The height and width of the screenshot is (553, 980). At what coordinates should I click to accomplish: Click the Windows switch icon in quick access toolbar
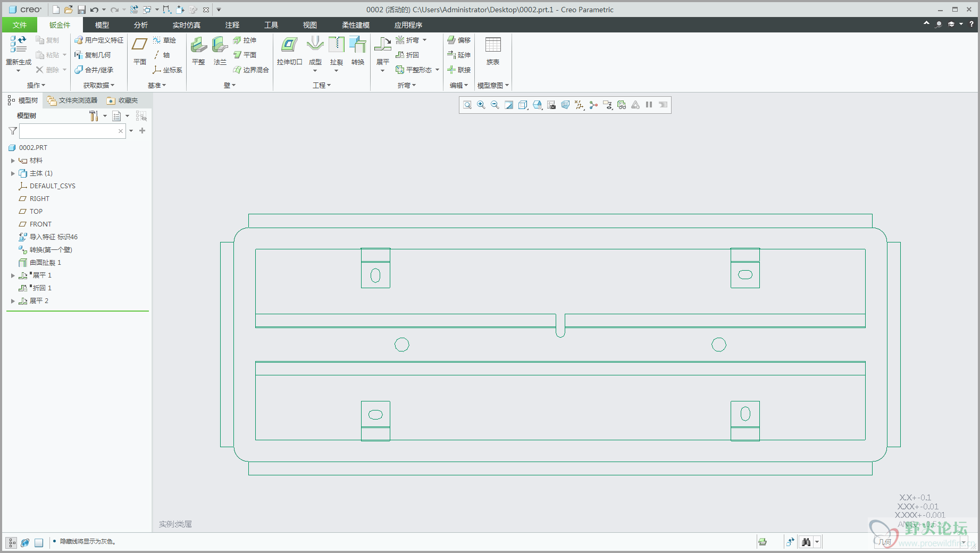tap(147, 10)
